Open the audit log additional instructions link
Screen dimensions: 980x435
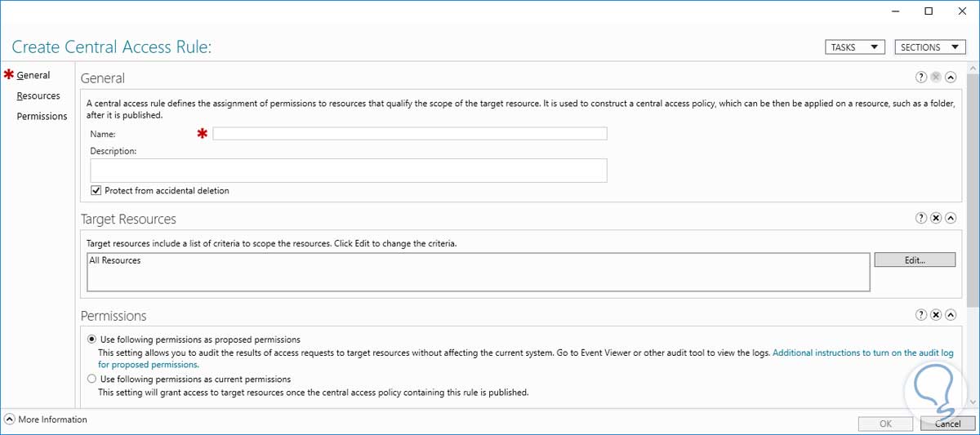[x=862, y=353]
